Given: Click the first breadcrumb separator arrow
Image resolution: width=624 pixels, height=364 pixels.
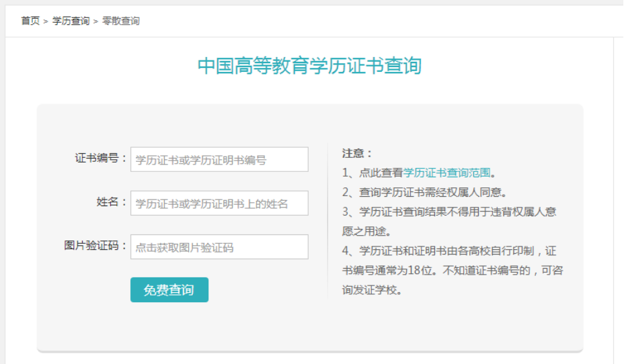Looking at the screenshot, I should [x=46, y=21].
